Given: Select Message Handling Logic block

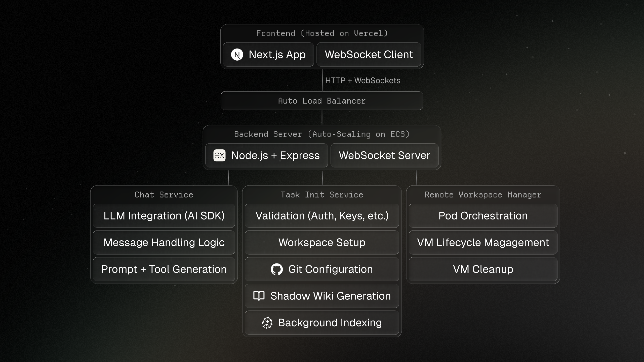Looking at the screenshot, I should pyautogui.click(x=164, y=243).
